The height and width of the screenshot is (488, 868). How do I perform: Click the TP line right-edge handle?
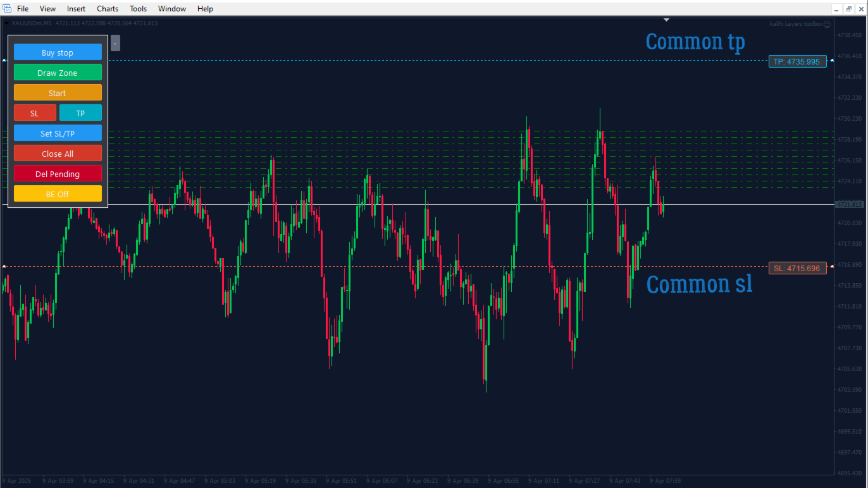point(831,60)
